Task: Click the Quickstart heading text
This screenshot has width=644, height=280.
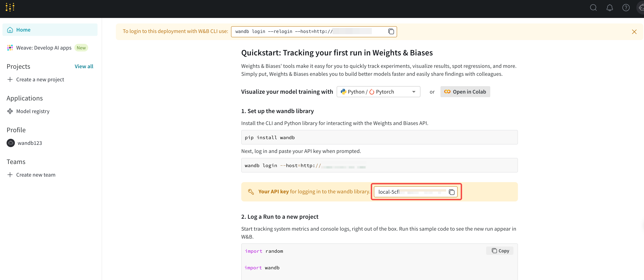Action: pyautogui.click(x=337, y=53)
